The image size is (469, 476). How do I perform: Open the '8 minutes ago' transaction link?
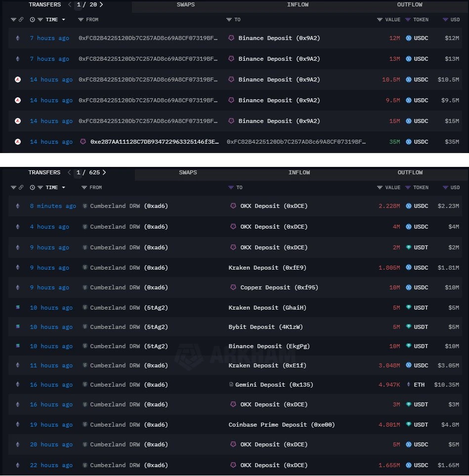click(53, 206)
